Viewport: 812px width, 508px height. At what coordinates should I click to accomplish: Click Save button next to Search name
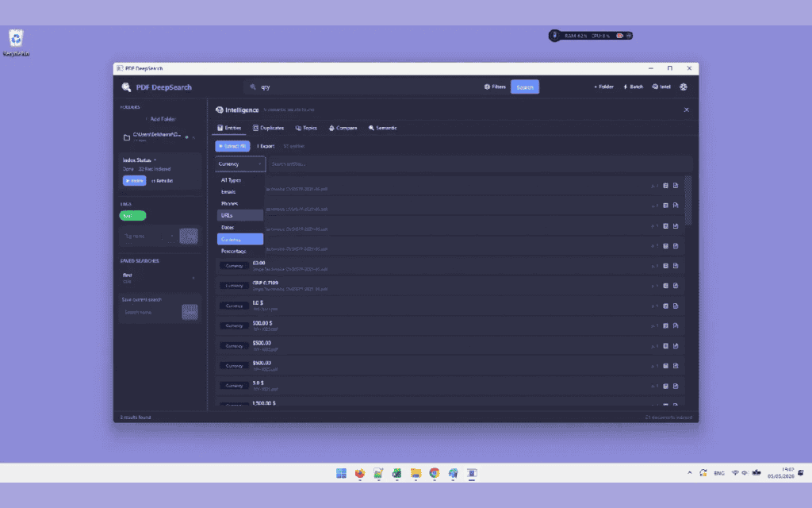[x=190, y=312]
